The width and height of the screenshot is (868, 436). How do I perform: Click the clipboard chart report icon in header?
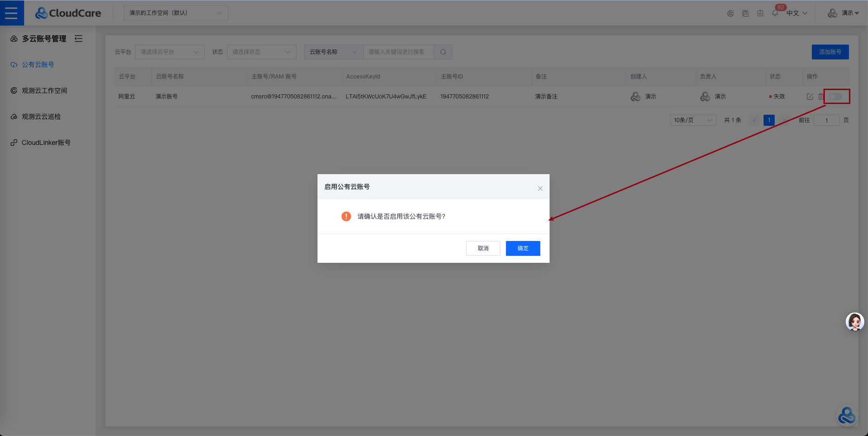[x=760, y=13]
